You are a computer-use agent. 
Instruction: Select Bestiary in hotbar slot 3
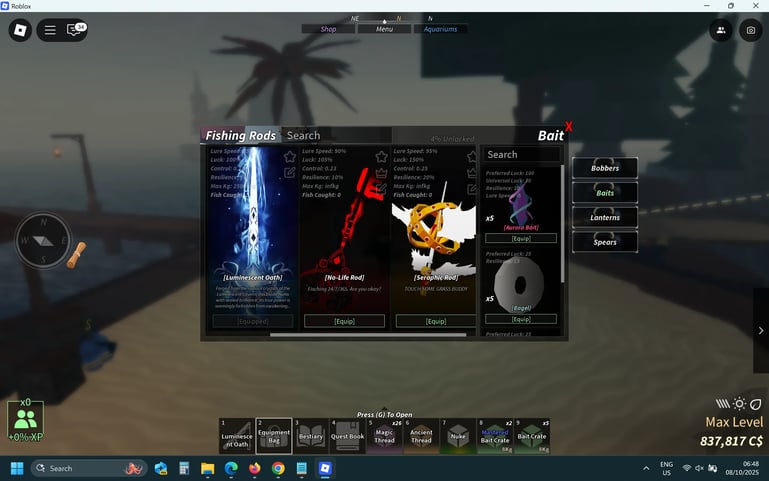pos(310,436)
